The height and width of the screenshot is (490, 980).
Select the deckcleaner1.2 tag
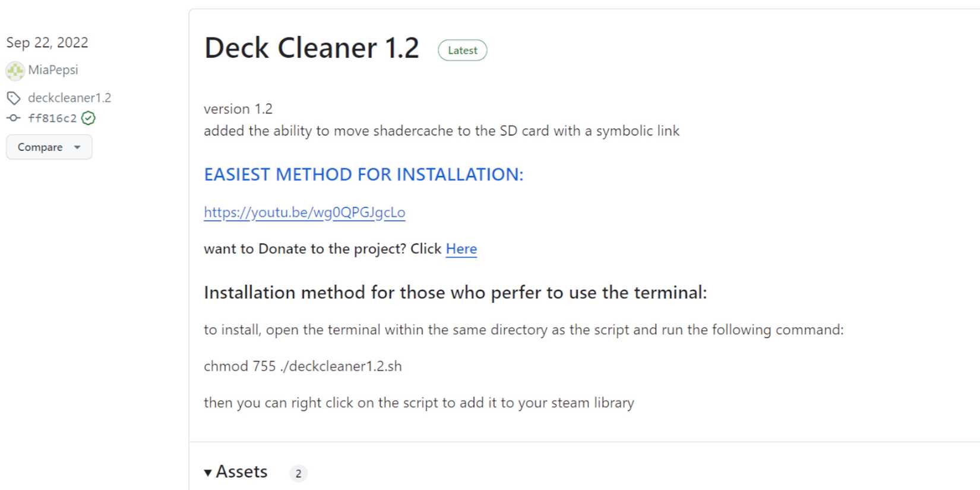[x=69, y=97]
